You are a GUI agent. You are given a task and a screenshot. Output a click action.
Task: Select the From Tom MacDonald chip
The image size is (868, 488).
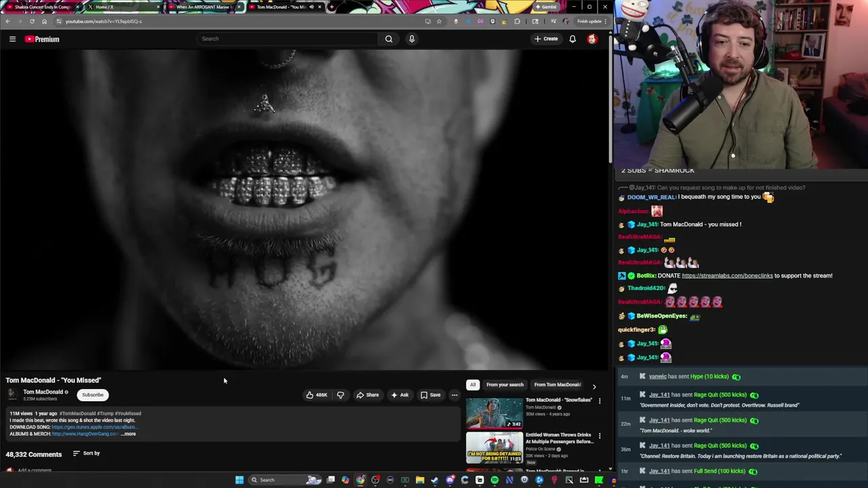click(x=557, y=385)
